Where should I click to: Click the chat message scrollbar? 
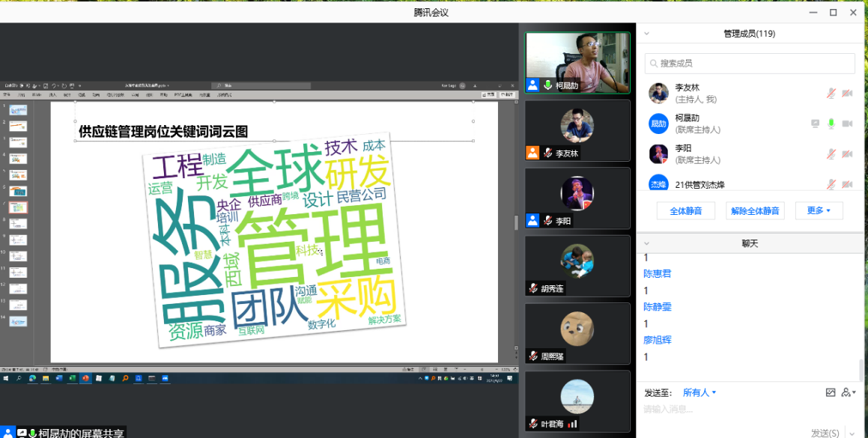click(x=861, y=369)
